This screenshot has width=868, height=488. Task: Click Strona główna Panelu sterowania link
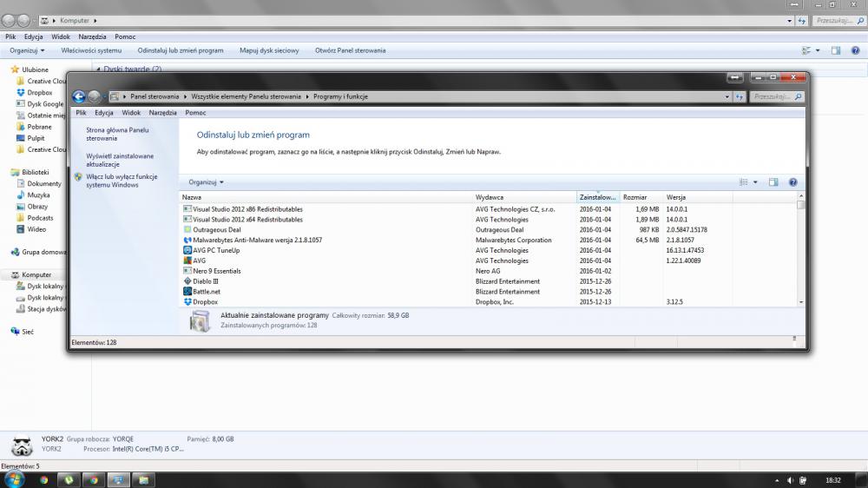(117, 134)
